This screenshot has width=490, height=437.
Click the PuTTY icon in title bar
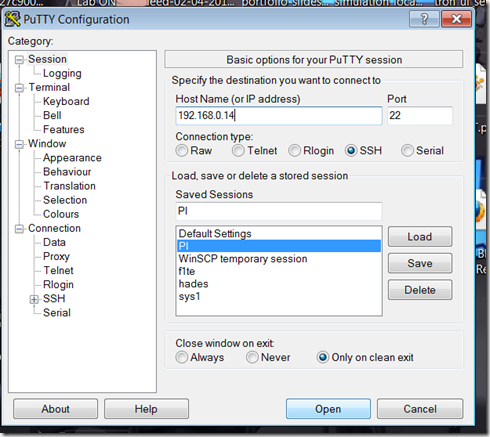[x=12, y=19]
